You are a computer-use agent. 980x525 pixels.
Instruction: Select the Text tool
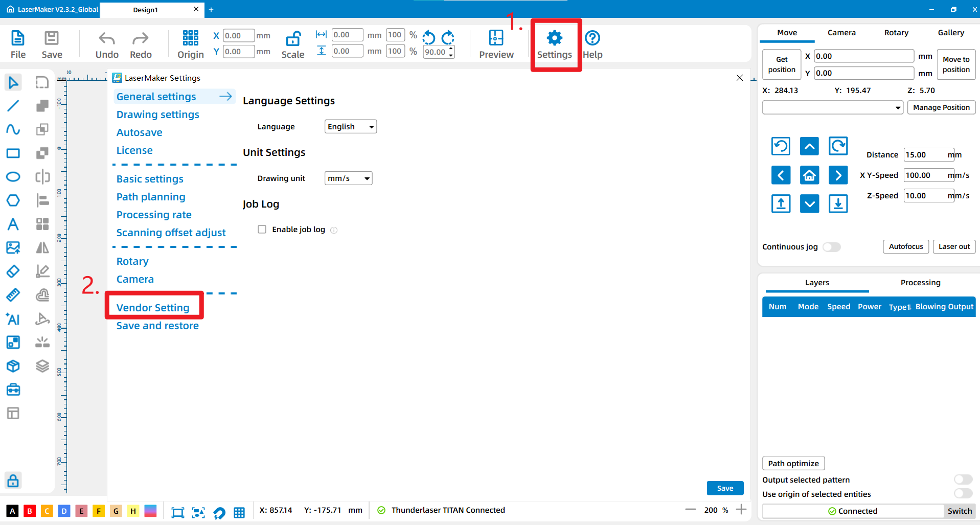point(13,224)
